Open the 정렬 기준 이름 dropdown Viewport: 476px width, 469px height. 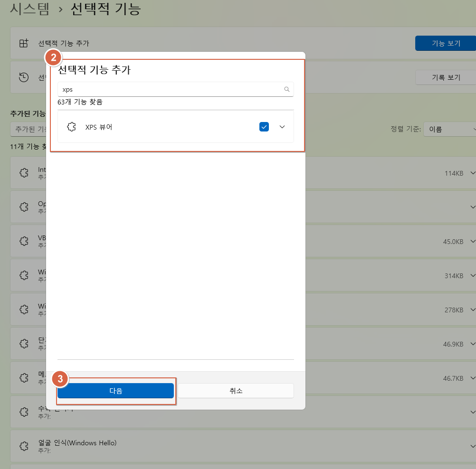pos(449,129)
